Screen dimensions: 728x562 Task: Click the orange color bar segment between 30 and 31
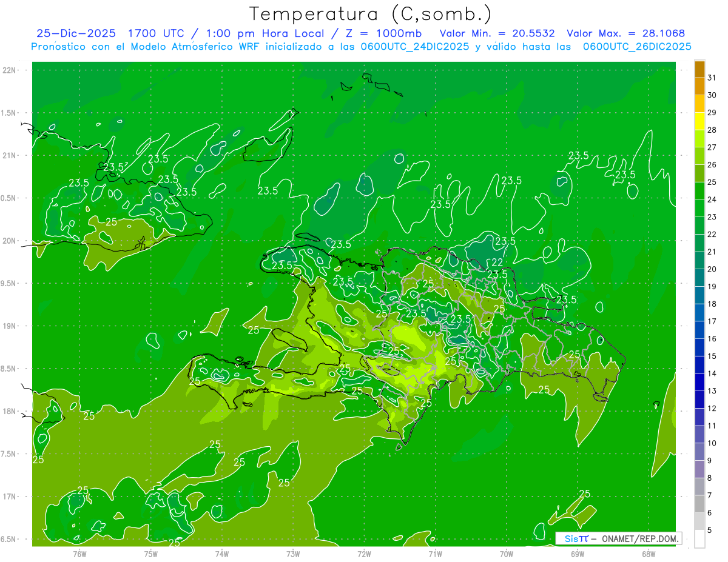pyautogui.click(x=699, y=86)
